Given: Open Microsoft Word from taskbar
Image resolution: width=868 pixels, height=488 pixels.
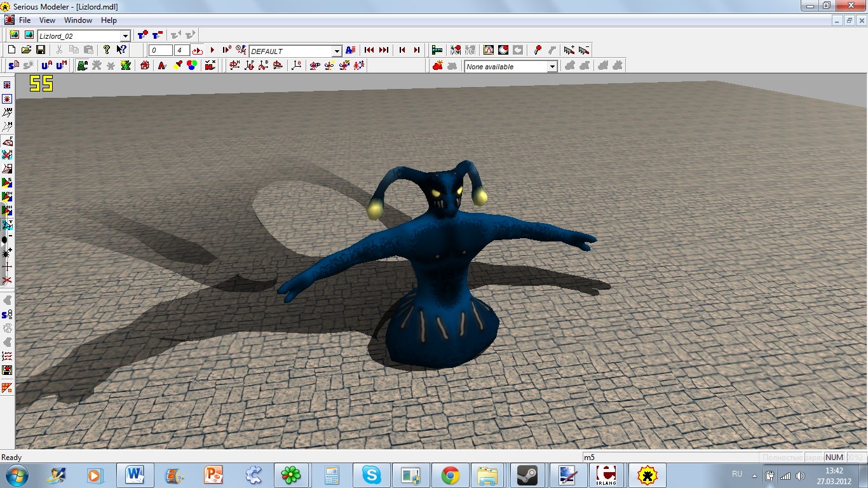Looking at the screenshot, I should pyautogui.click(x=135, y=475).
